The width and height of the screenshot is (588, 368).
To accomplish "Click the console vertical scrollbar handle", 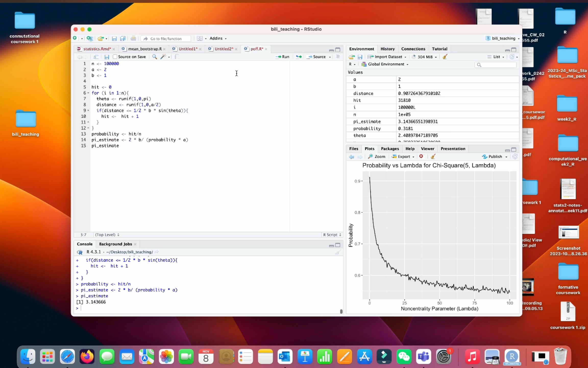I will [x=341, y=311].
